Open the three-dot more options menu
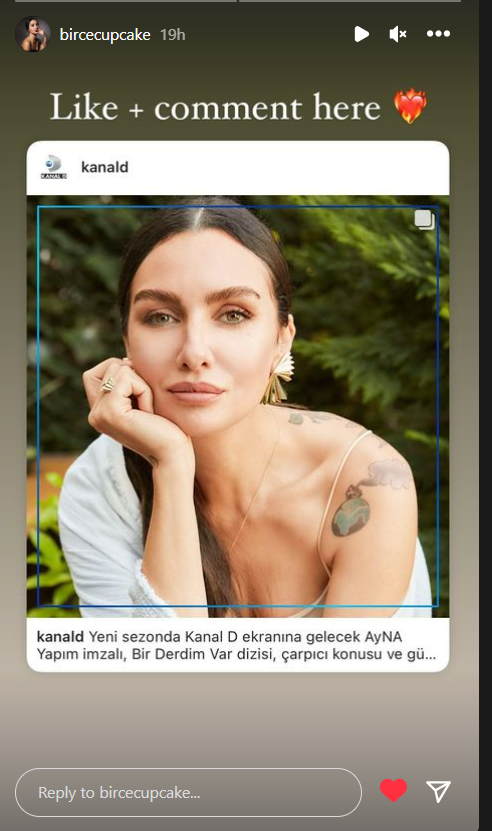 (438, 34)
